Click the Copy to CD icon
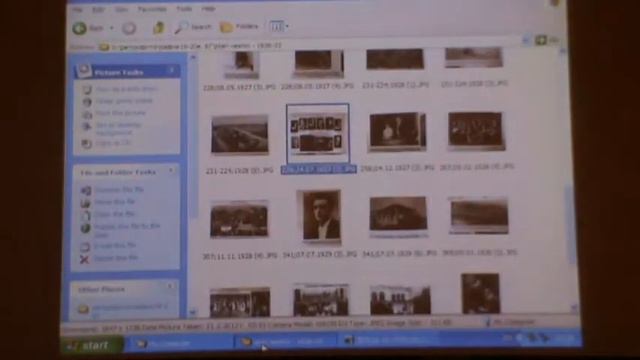 point(86,144)
